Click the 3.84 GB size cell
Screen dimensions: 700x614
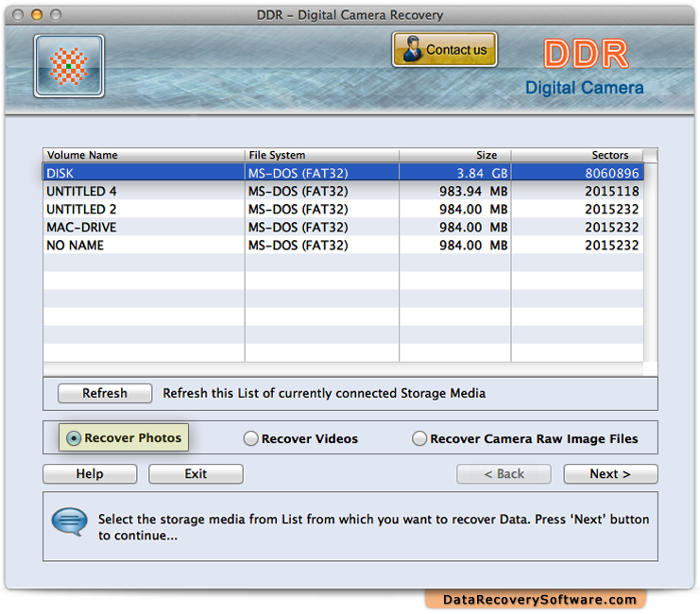[x=455, y=173]
